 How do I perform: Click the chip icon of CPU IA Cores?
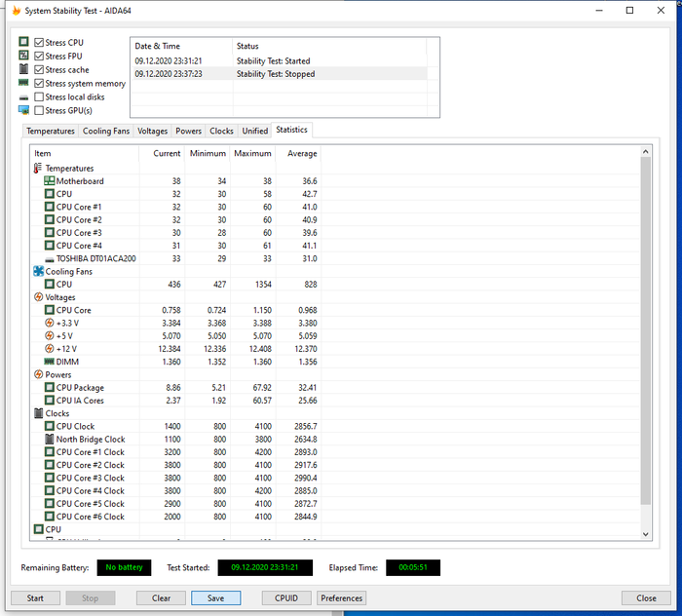pos(50,401)
